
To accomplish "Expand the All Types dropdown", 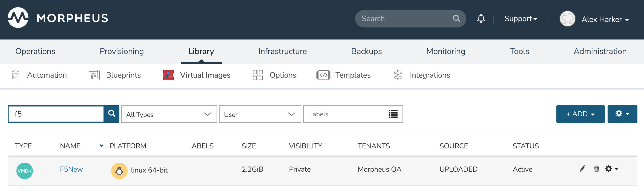I will pos(169,114).
